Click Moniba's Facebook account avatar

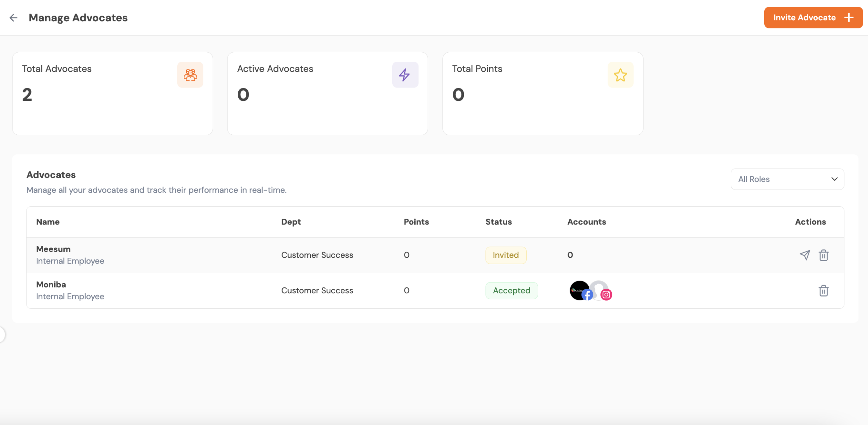coord(579,290)
